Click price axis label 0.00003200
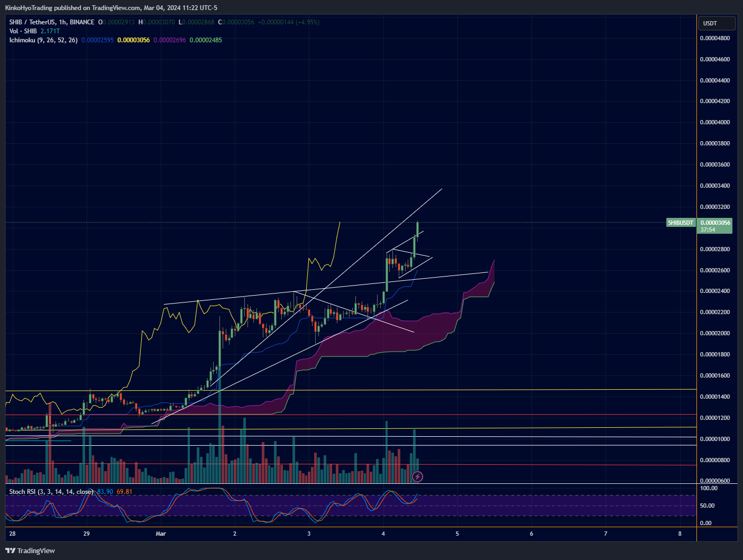The height and width of the screenshot is (560, 743). click(715, 207)
